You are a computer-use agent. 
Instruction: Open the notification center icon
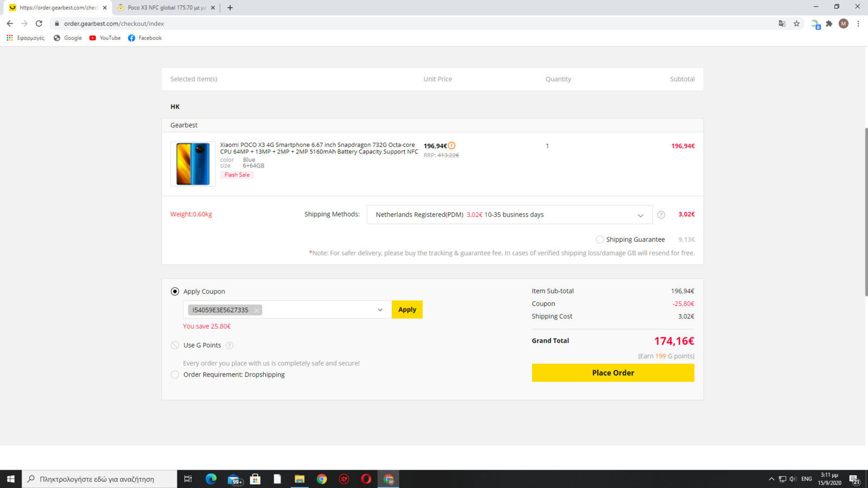coord(854,479)
